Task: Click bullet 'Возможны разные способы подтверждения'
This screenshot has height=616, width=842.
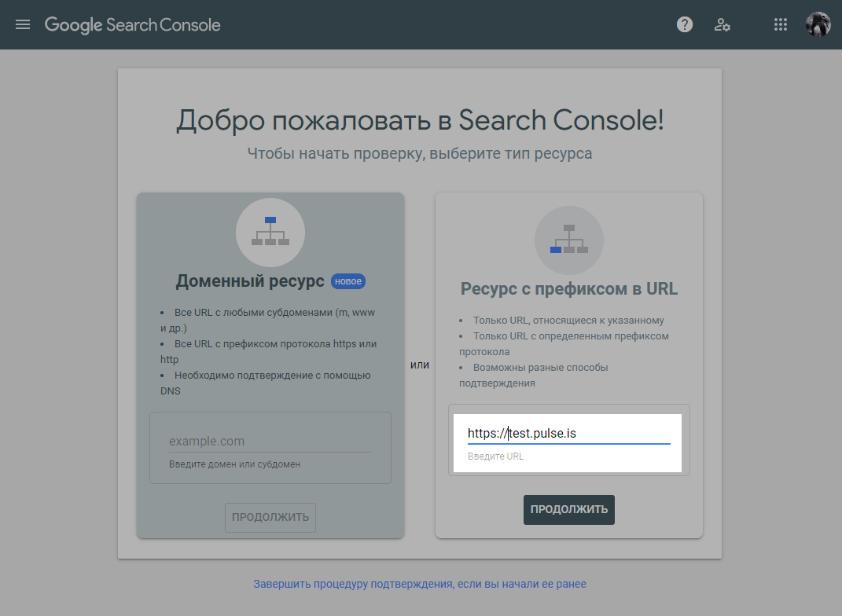Action: coord(534,376)
